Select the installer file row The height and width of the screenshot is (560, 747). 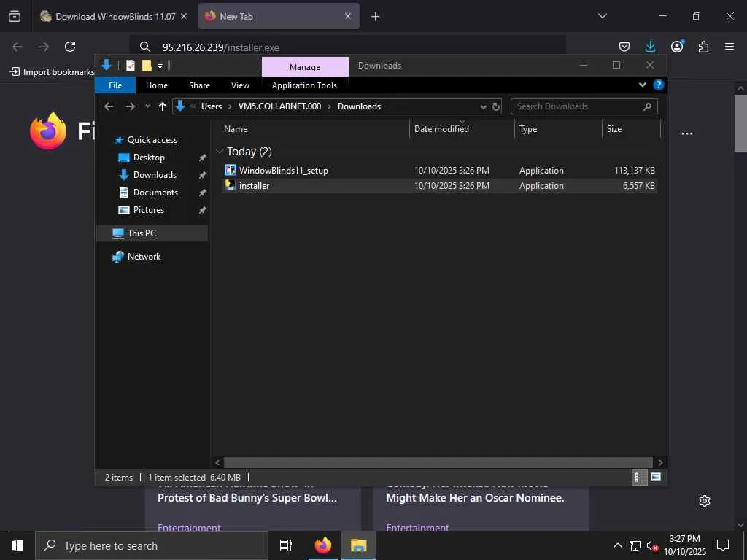[439, 186]
